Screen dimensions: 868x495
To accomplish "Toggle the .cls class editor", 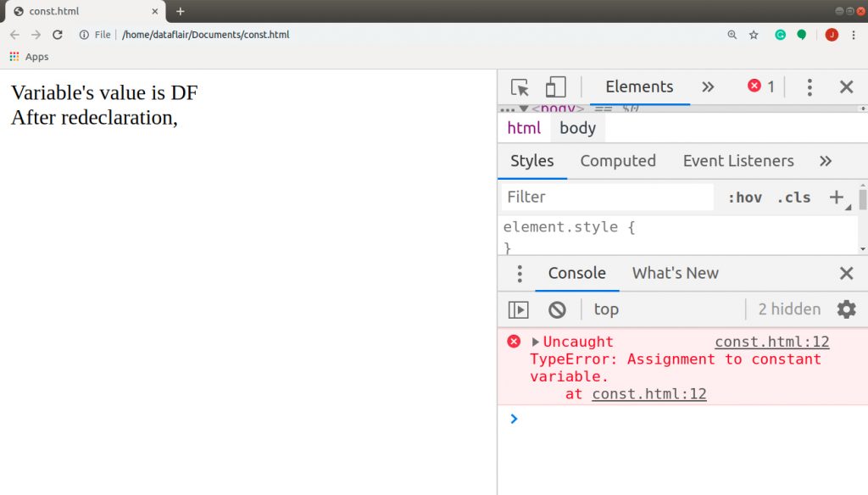I will pyautogui.click(x=793, y=197).
